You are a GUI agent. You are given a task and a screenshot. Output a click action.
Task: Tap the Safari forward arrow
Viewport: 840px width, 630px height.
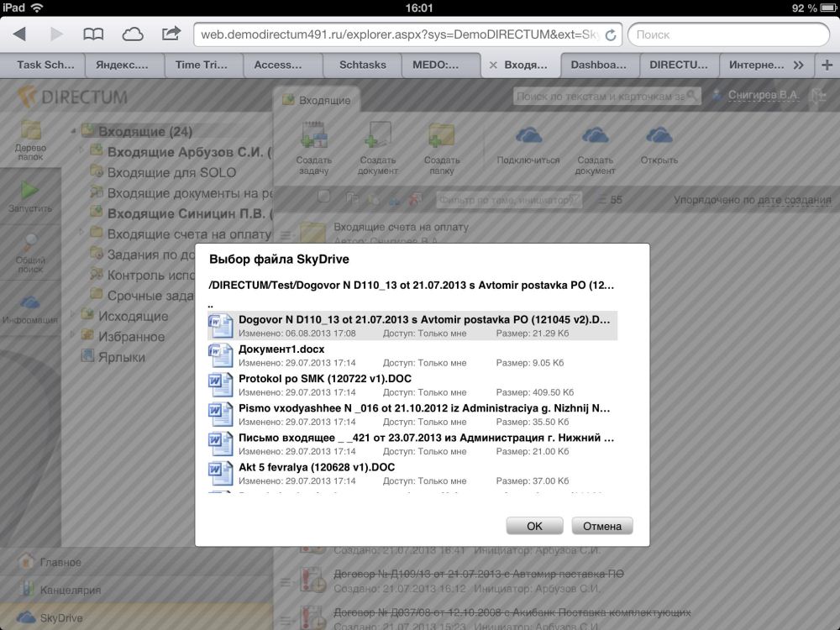pyautogui.click(x=56, y=34)
